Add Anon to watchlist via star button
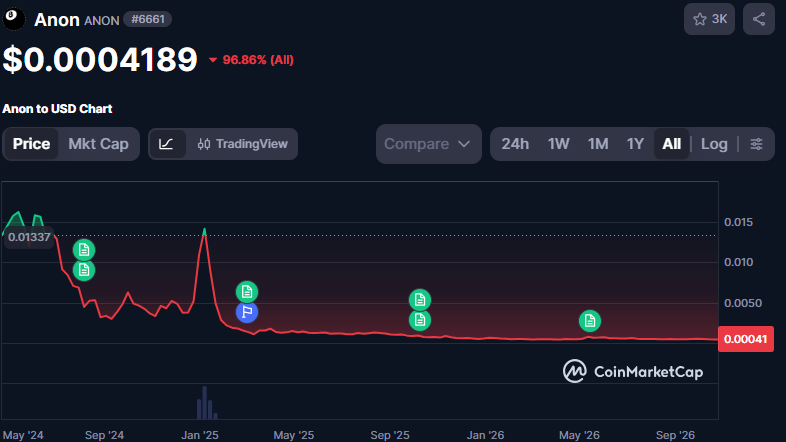Screen dimensions: 786x442 click(x=709, y=19)
